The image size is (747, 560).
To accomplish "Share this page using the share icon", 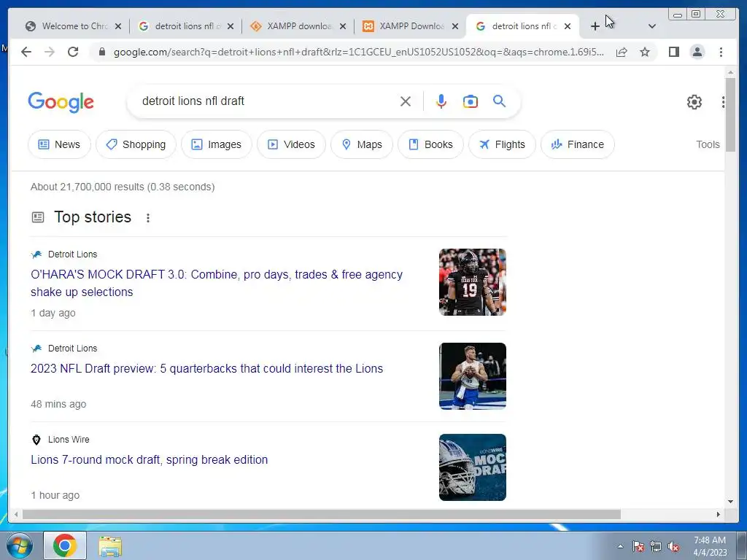I will coord(622,52).
